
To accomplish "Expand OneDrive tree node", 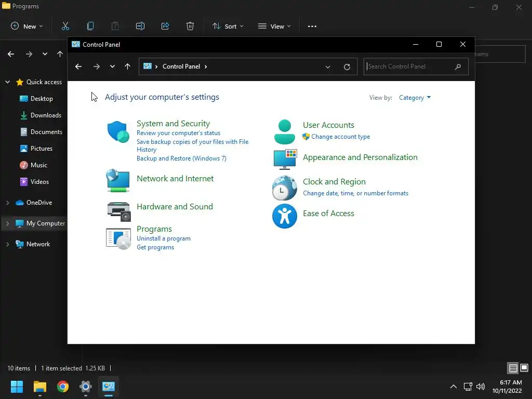I will 7,203.
